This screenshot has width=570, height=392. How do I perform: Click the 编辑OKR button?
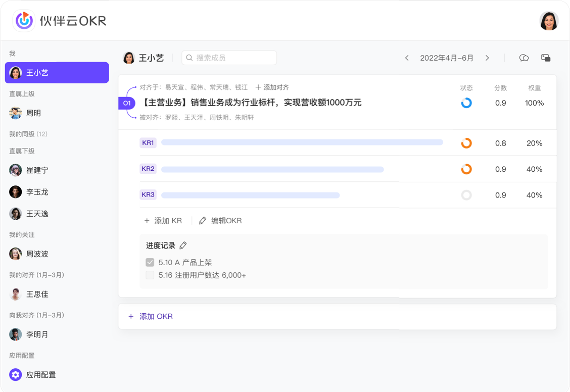[221, 221]
